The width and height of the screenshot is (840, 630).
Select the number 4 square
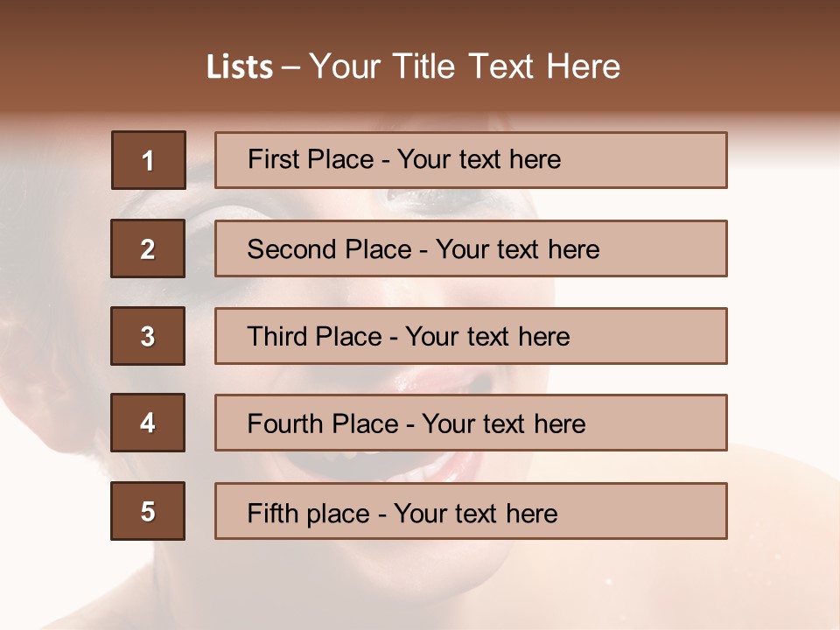click(x=148, y=423)
